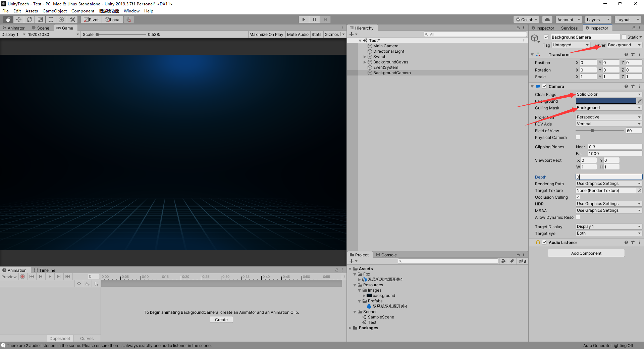This screenshot has width=644, height=349.
Task: Click the add event icon
Action: (96, 284)
